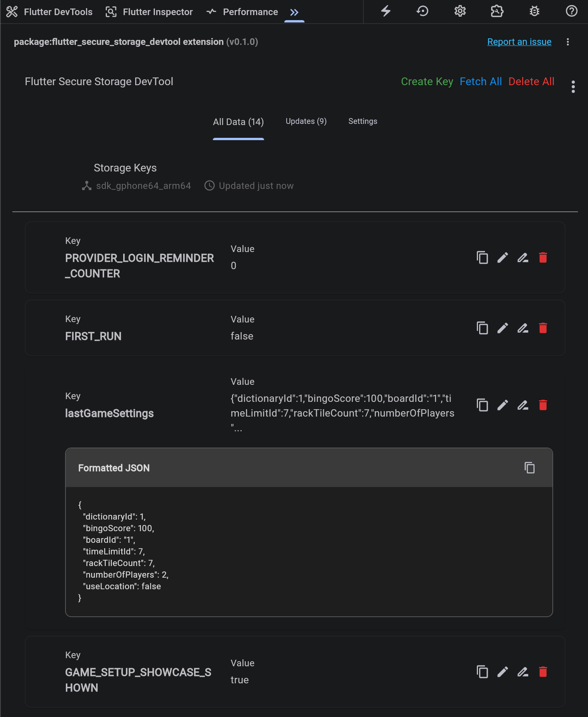Viewport: 588px width, 717px height.
Task: Click the "useLocation": false JSON line
Action: click(122, 587)
